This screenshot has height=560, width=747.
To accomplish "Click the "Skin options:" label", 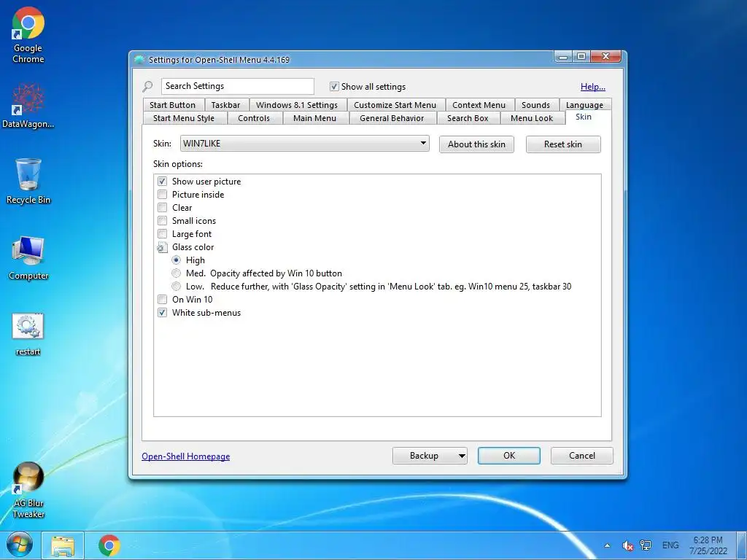I will coord(178,164).
